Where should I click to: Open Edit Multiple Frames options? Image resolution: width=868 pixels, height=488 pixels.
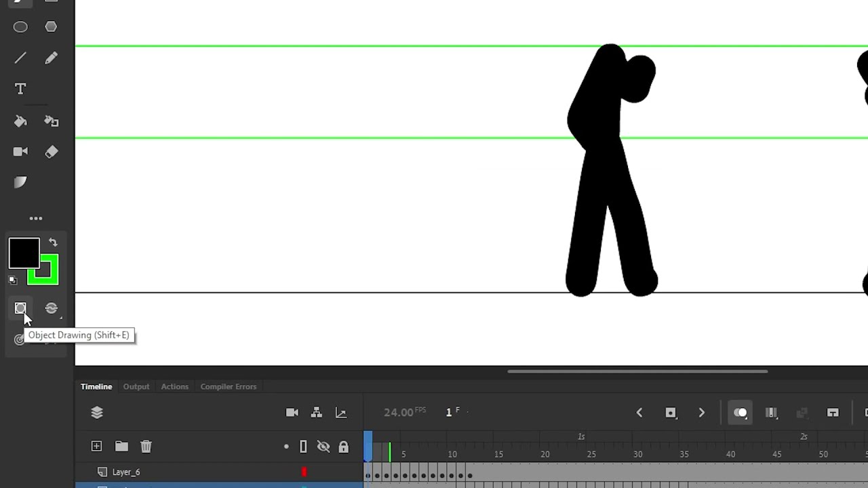(x=771, y=412)
